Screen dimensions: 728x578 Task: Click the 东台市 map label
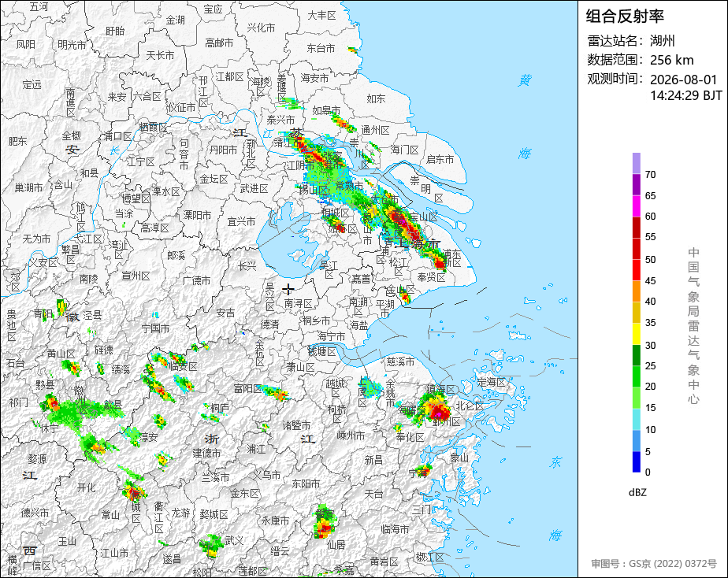tap(321, 48)
